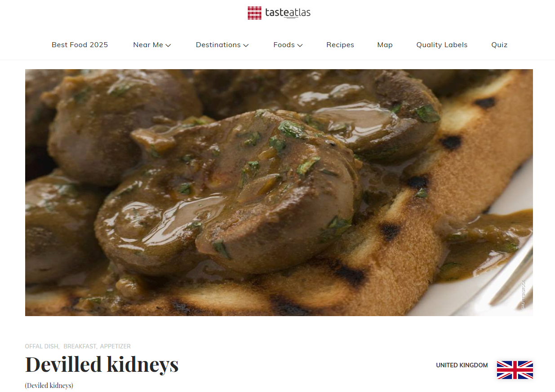Click the tasteatlas wordmark text

288,13
